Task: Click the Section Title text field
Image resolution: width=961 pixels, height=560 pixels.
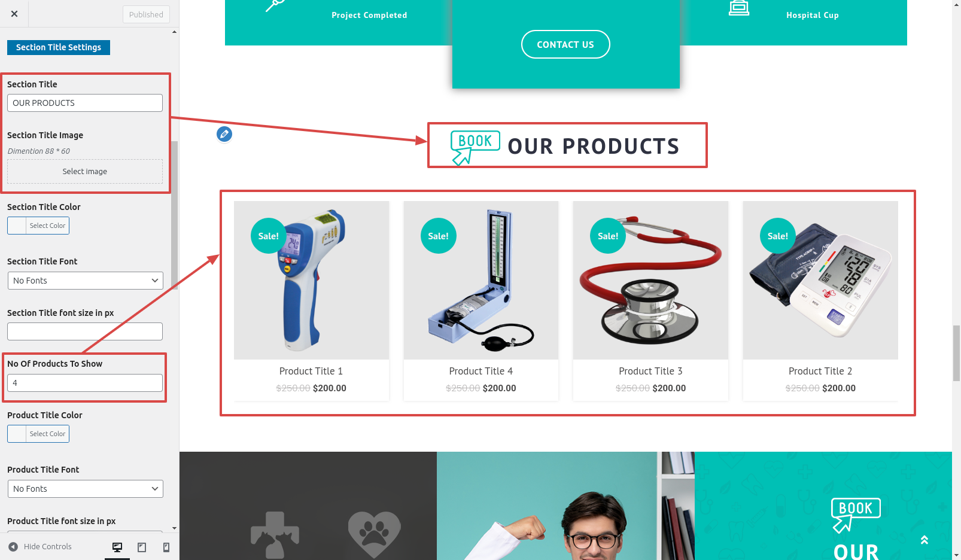Action: [x=85, y=103]
